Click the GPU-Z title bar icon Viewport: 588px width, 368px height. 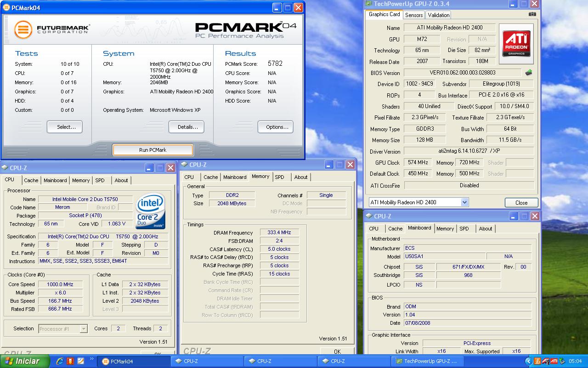click(368, 4)
